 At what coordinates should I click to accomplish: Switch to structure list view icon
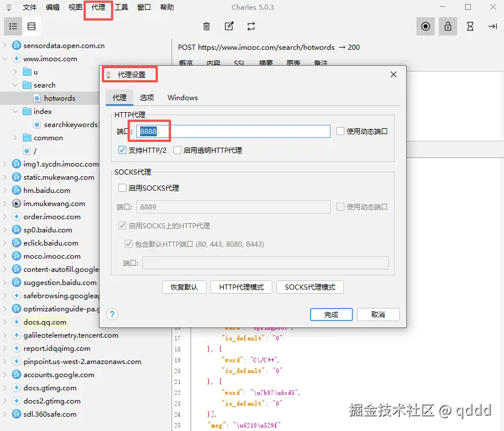pyautogui.click(x=13, y=26)
